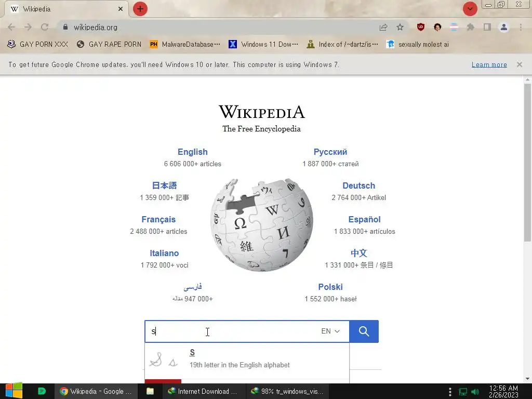Viewport: 532px width, 399px height.
Task: Open the uBlock Origin extension icon
Action: coord(421,27)
